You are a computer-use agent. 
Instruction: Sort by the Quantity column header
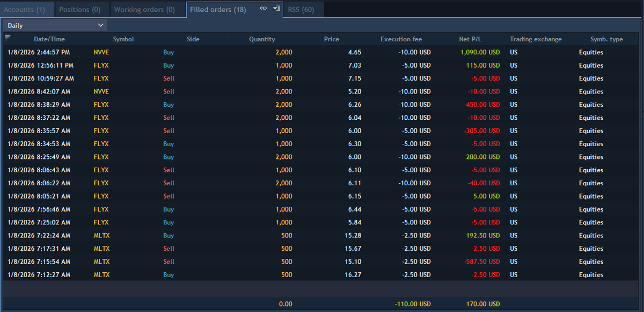(x=262, y=39)
